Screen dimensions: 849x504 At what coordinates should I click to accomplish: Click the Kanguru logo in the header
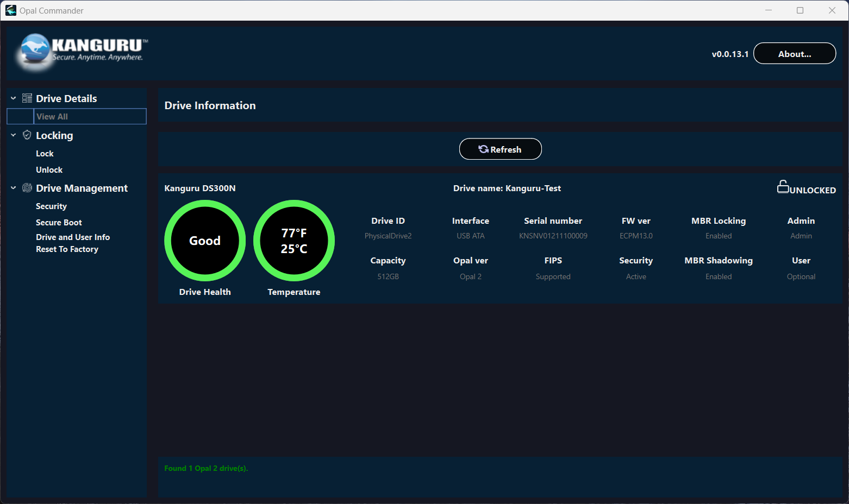click(x=82, y=52)
